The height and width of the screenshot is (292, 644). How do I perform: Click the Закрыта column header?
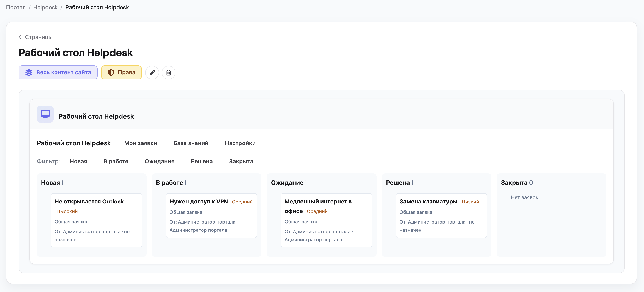coord(517,183)
